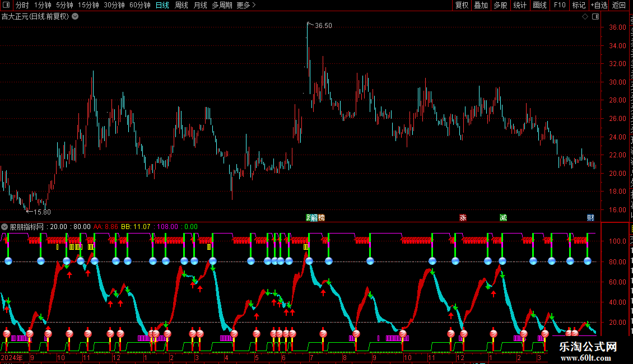Click the 15.80 low price label
This screenshot has height=364, width=633.
(x=42, y=212)
